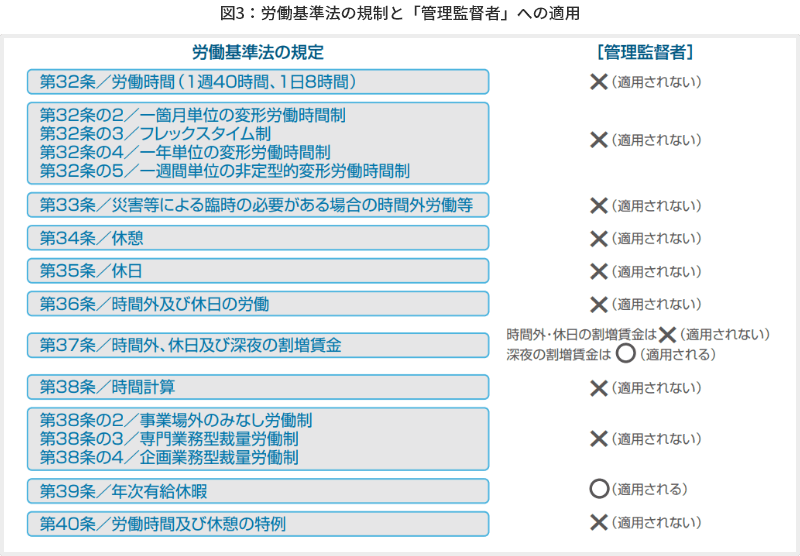Click (適用されない) in the 第32条／労働時間 row
This screenshot has width=800, height=556.
coord(657,82)
